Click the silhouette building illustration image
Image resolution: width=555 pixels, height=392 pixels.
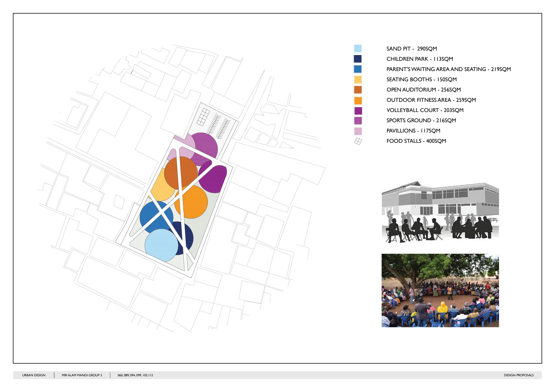pos(440,212)
